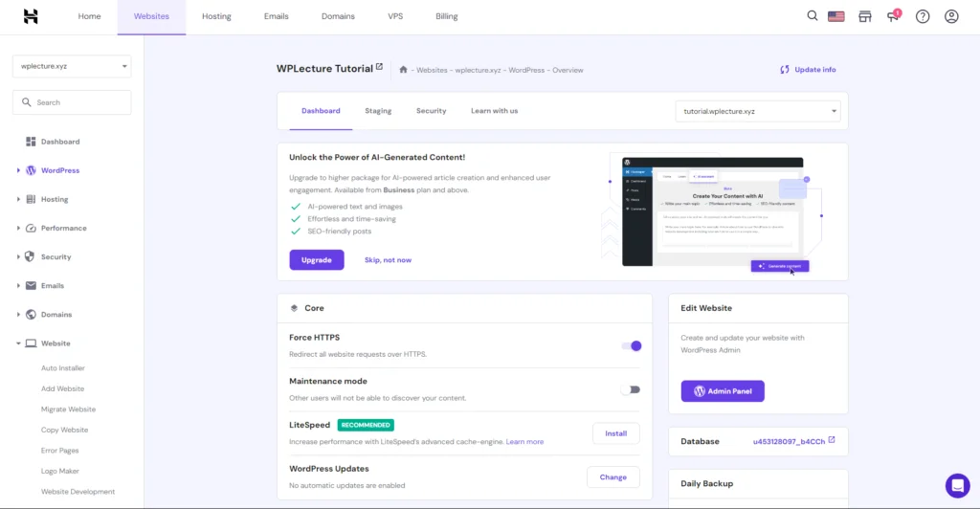The width and height of the screenshot is (980, 509).
Task: Change WordPress Updates settings
Action: coord(613,477)
